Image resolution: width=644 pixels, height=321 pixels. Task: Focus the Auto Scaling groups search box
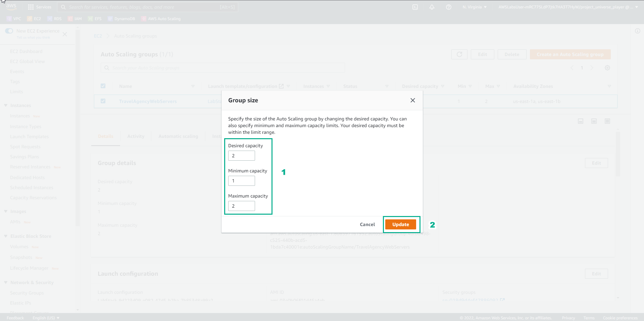tap(223, 68)
